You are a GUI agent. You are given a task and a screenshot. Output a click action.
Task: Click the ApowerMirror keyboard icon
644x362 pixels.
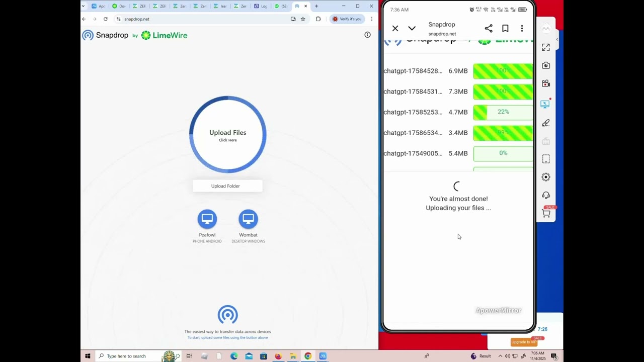click(x=546, y=141)
